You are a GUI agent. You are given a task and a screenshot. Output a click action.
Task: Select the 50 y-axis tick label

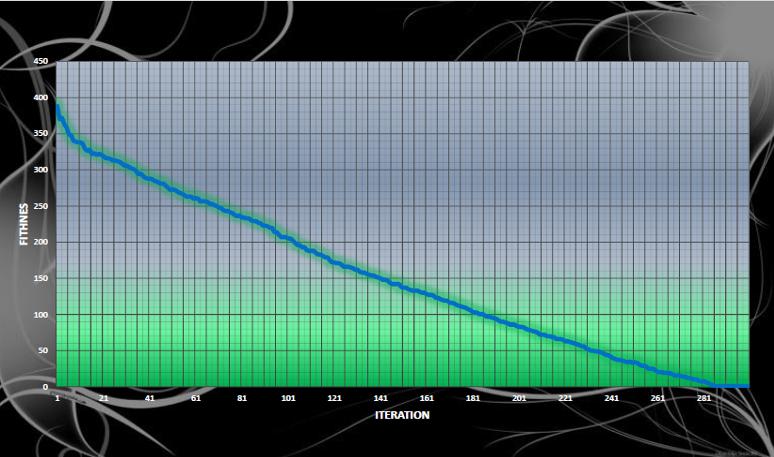(43, 351)
